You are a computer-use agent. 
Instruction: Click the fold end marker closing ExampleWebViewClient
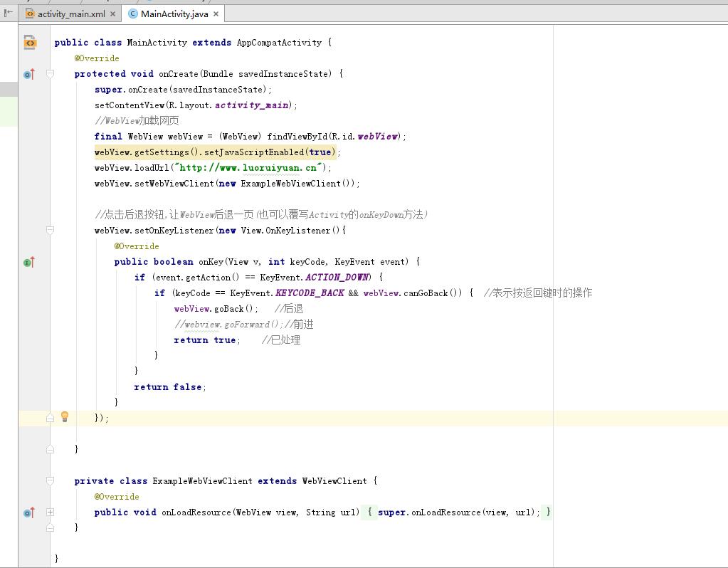(50, 527)
